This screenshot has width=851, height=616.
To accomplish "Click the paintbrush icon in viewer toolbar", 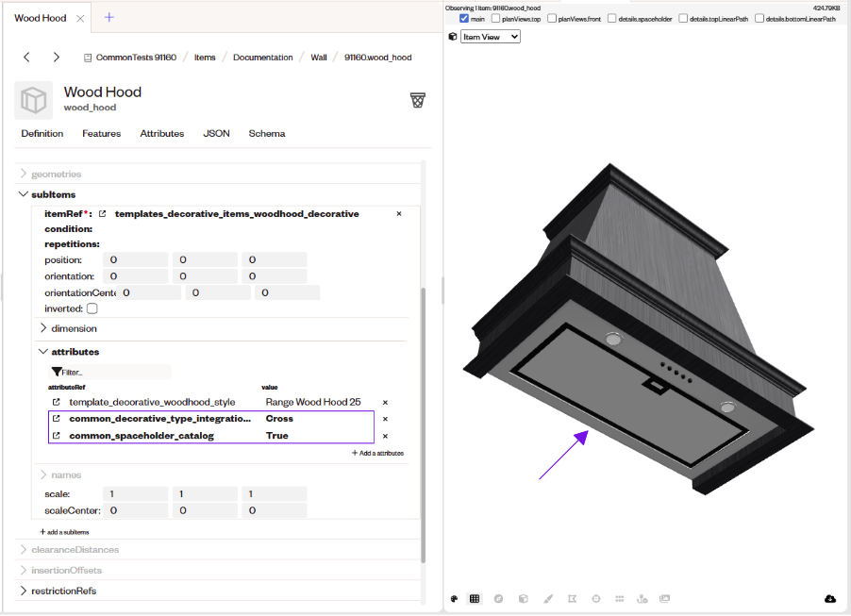I will (x=548, y=599).
